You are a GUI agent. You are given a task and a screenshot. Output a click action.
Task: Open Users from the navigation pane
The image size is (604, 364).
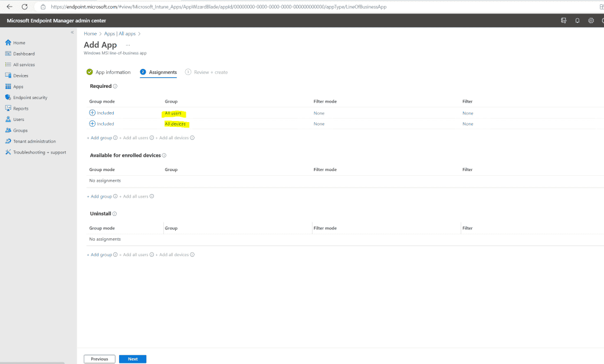pyautogui.click(x=19, y=119)
